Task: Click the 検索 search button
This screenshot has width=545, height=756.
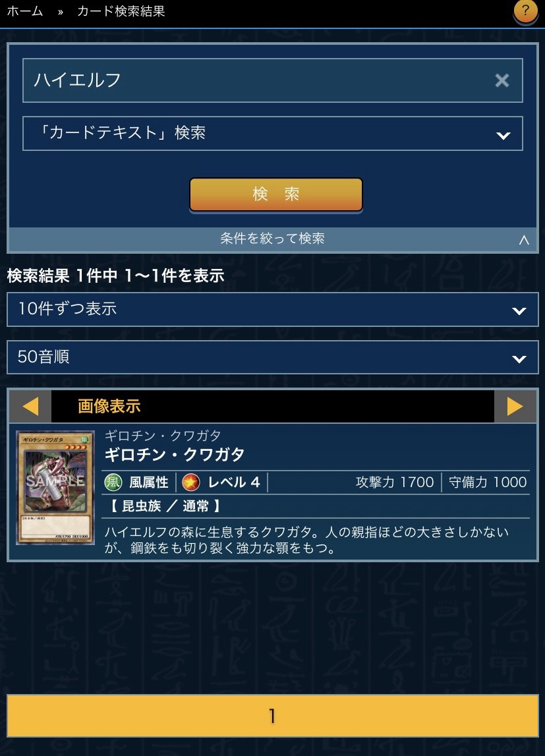Action: pos(276,194)
